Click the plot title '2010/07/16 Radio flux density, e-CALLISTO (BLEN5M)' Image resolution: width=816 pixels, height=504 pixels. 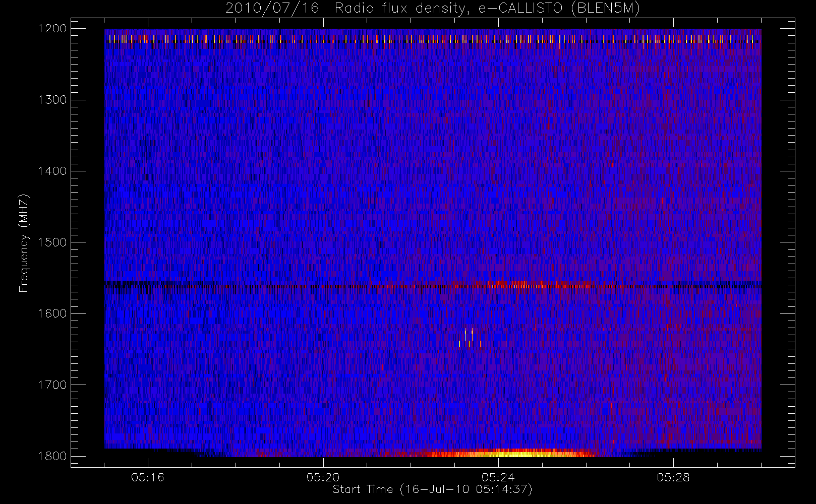(433, 9)
